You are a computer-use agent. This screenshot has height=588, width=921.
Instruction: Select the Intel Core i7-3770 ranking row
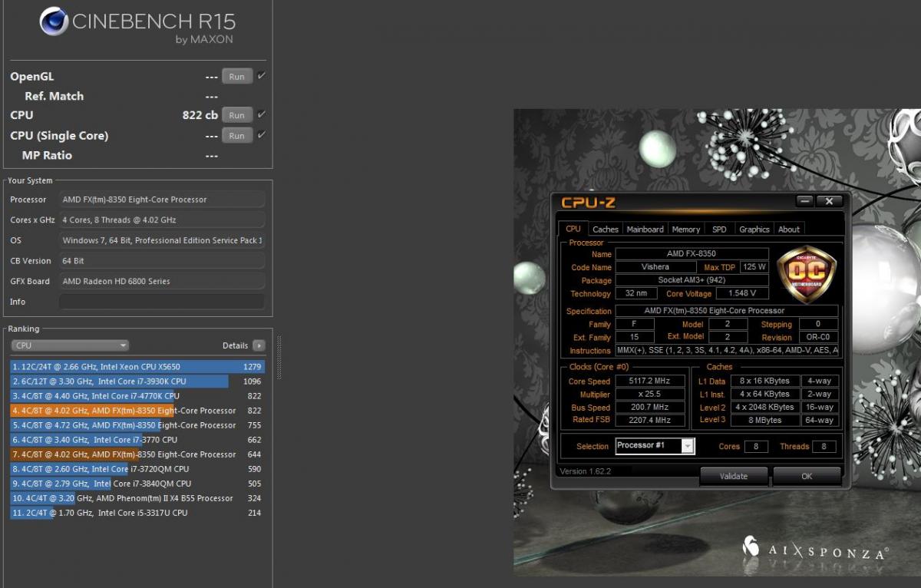coord(137,440)
